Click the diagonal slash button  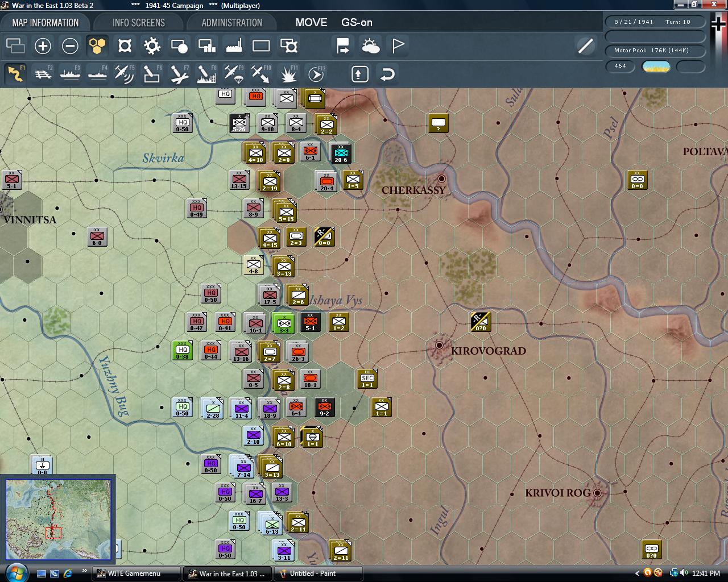585,45
